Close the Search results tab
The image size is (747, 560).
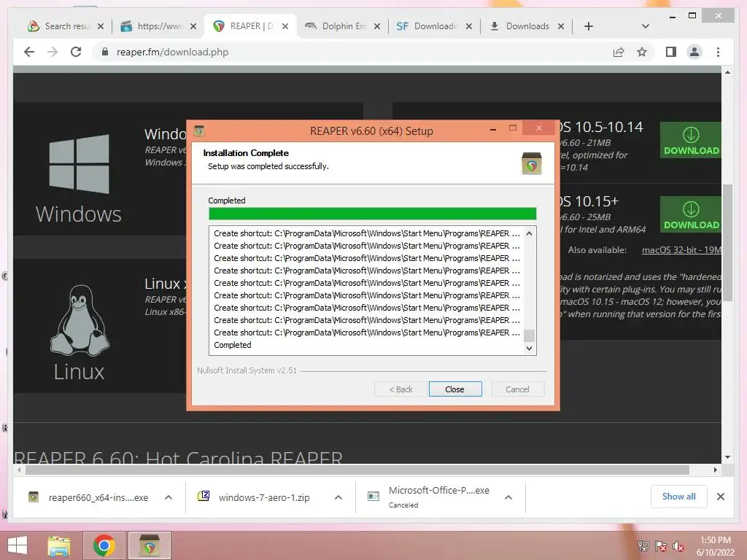coord(101,26)
